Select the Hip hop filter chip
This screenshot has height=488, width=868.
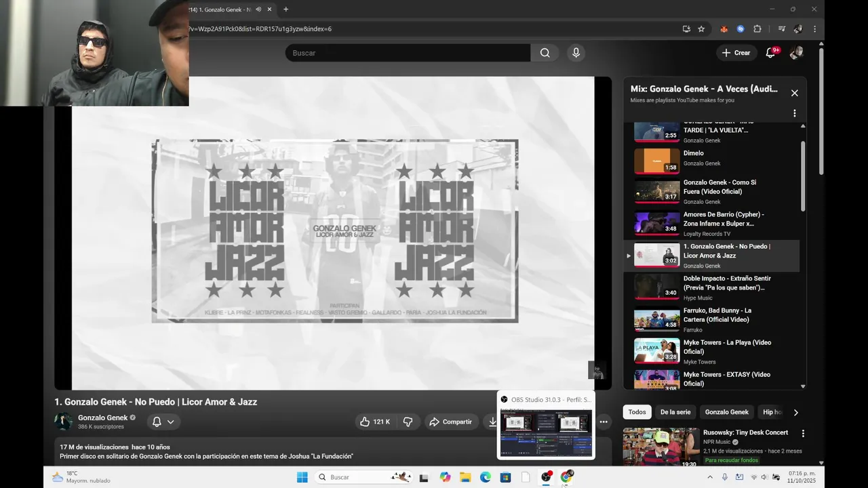[772, 412]
